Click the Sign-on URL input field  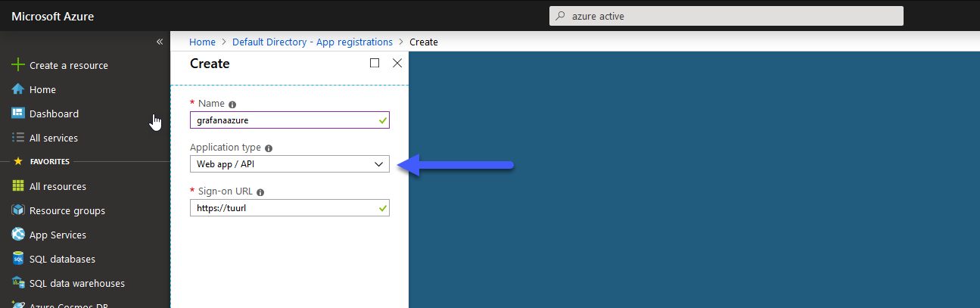click(x=289, y=208)
